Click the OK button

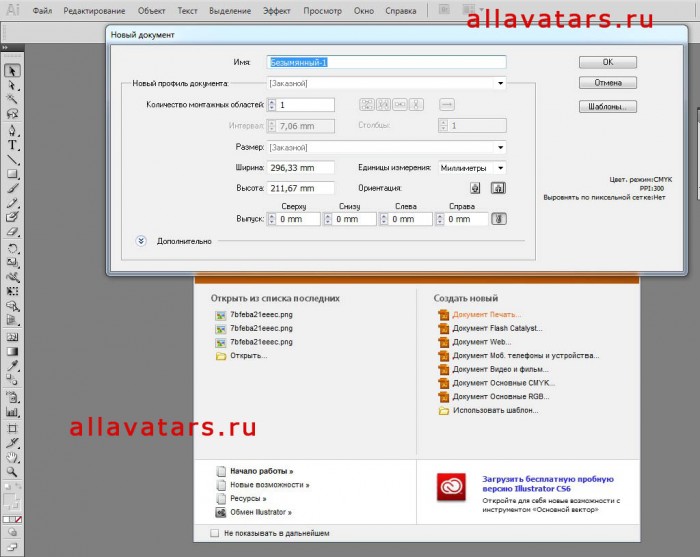[x=607, y=62]
